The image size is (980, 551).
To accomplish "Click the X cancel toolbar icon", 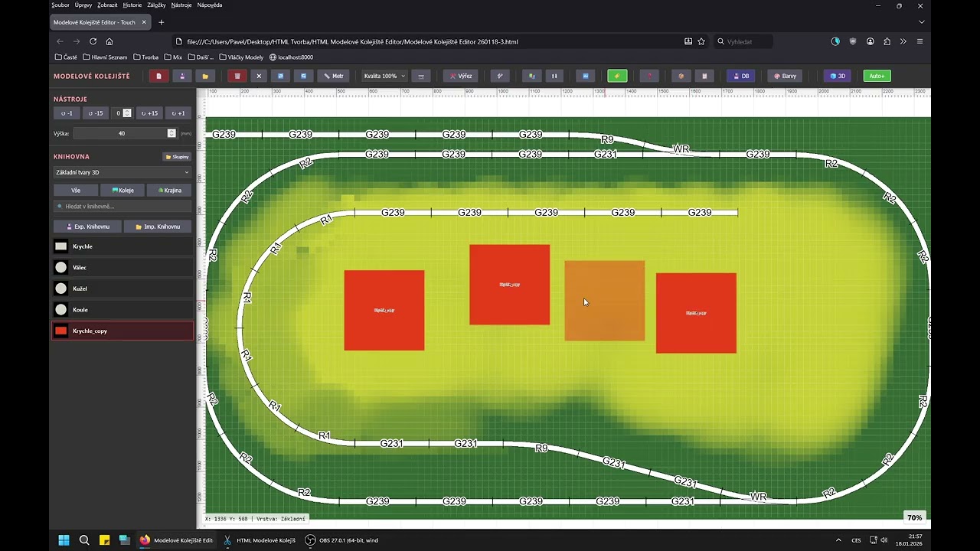I will coord(259,76).
